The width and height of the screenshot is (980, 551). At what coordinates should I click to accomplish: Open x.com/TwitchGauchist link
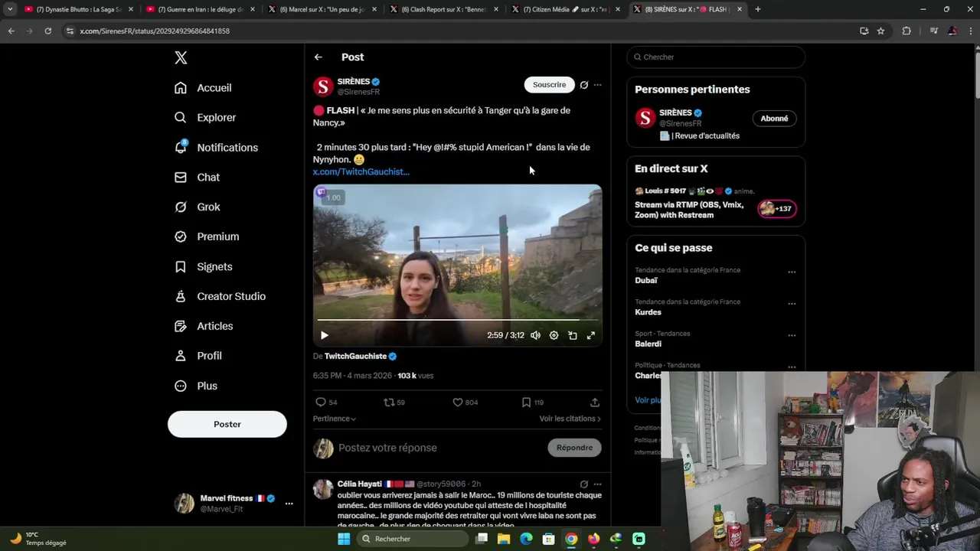pyautogui.click(x=361, y=172)
